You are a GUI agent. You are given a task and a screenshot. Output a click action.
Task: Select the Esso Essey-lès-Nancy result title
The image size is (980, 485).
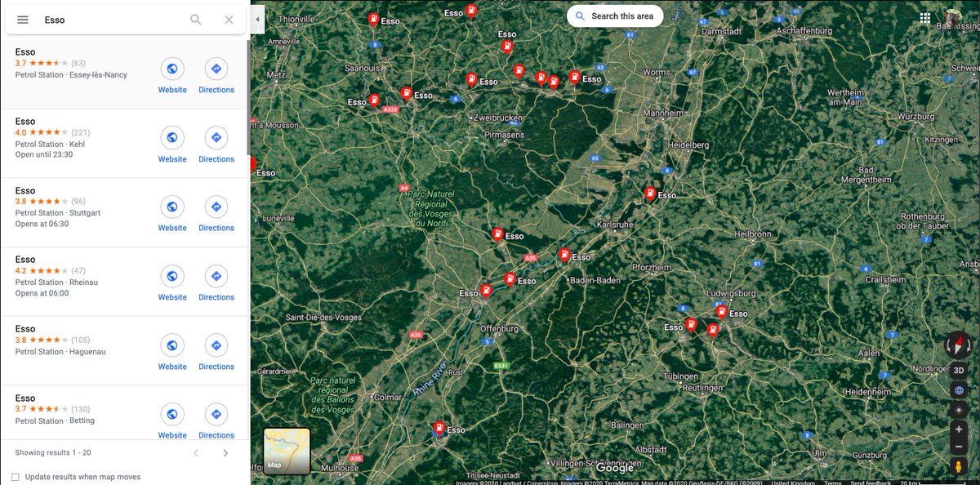pos(25,51)
